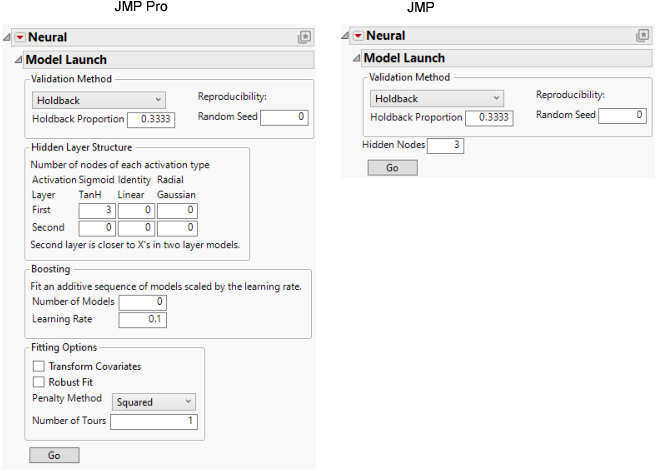Click Go button in JMP Pro panel
Screen dimensions: 657x471
(x=54, y=455)
